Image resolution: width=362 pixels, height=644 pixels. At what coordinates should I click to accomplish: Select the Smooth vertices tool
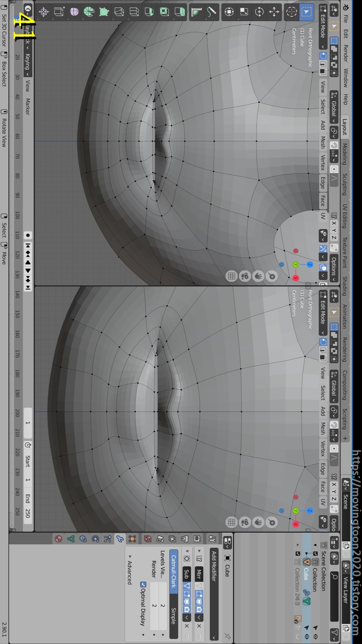(x=74, y=12)
